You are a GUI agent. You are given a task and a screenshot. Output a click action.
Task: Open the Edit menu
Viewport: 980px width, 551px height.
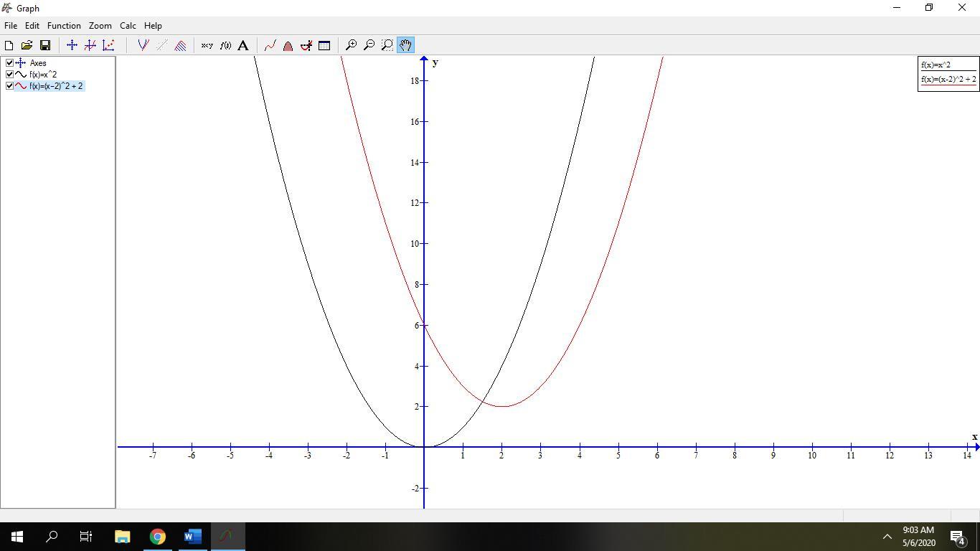coord(32,26)
